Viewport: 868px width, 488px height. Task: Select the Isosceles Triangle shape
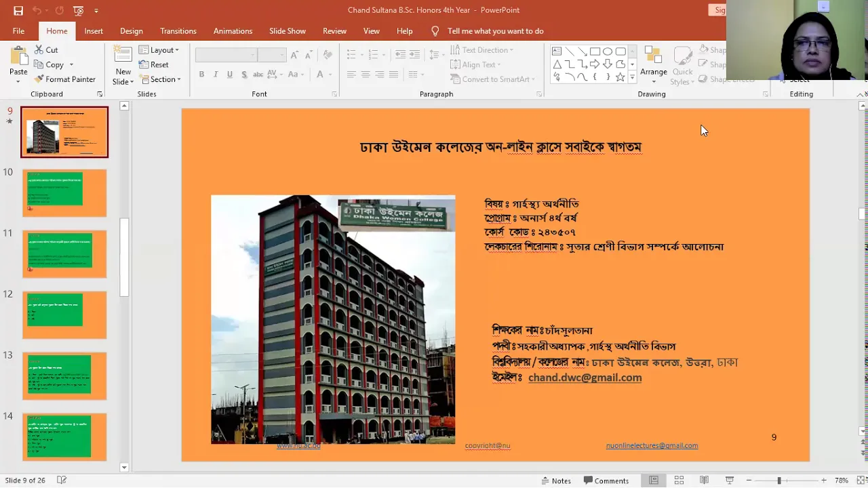(557, 64)
